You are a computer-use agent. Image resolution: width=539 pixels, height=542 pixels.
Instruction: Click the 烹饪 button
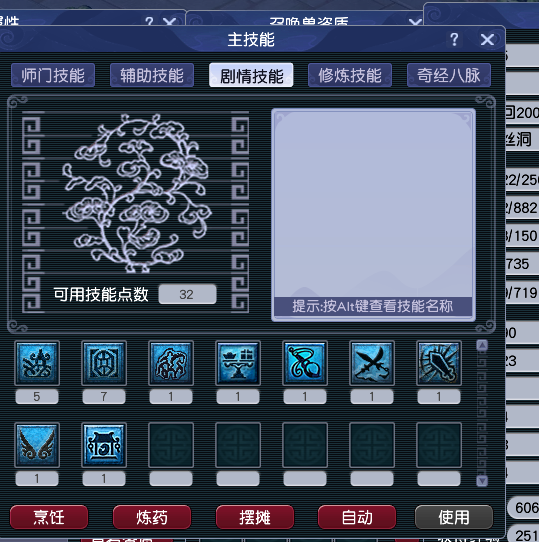[x=49, y=517]
